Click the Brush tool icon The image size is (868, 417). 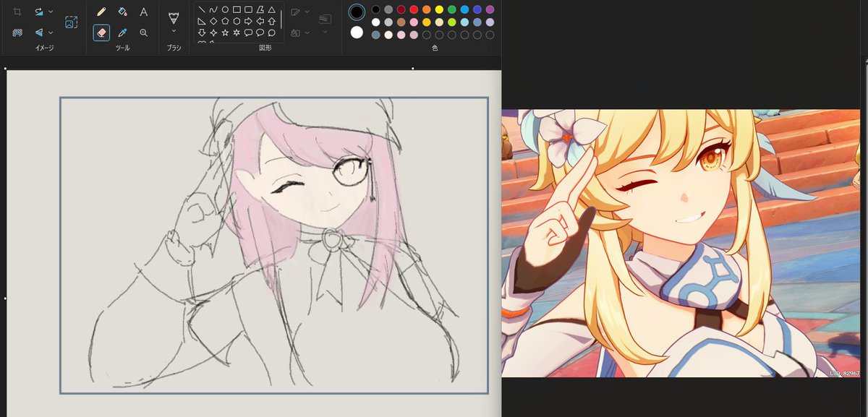click(x=174, y=17)
